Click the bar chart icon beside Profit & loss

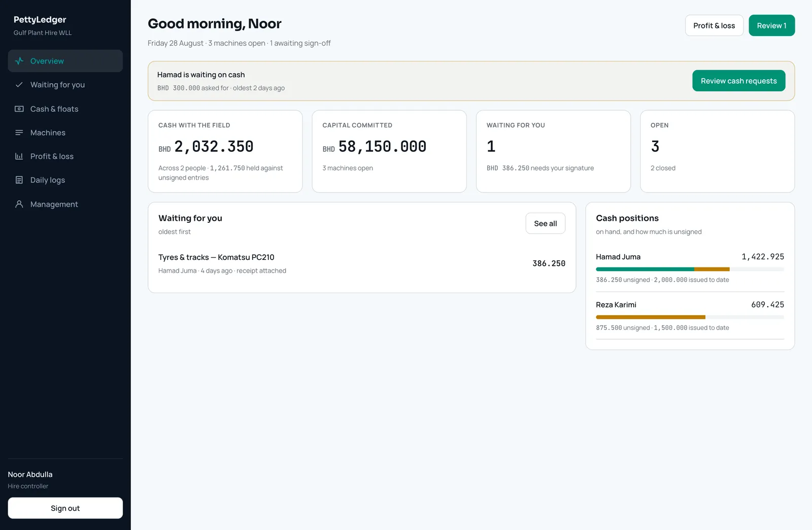pyautogui.click(x=19, y=156)
